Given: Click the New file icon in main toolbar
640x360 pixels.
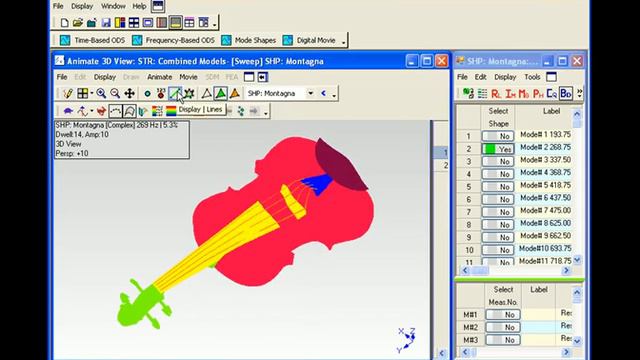Looking at the screenshot, I should coord(64,22).
